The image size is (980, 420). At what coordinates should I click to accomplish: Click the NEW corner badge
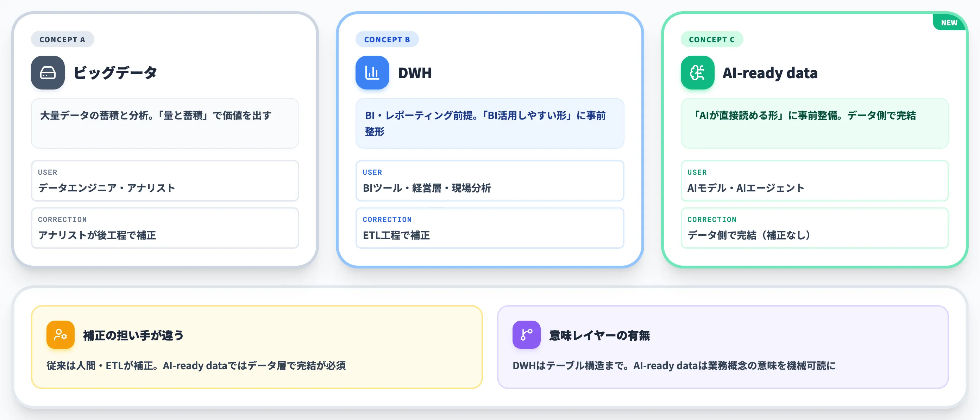949,23
